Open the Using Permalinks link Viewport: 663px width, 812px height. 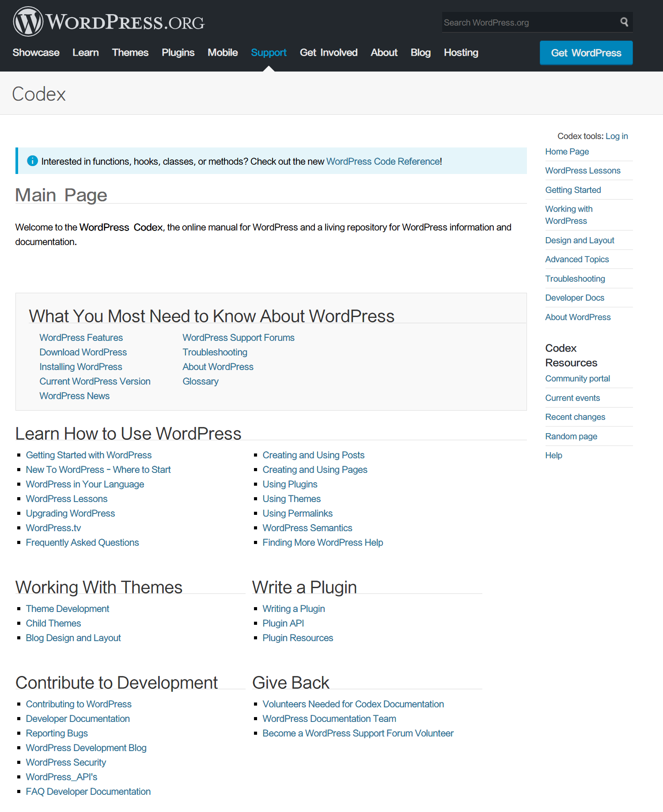point(298,514)
